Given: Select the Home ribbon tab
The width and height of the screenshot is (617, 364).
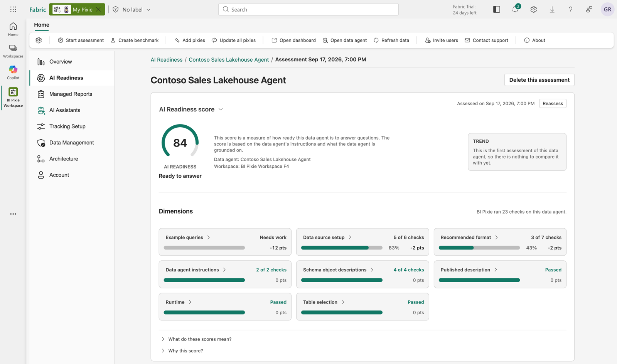Looking at the screenshot, I should (x=42, y=25).
